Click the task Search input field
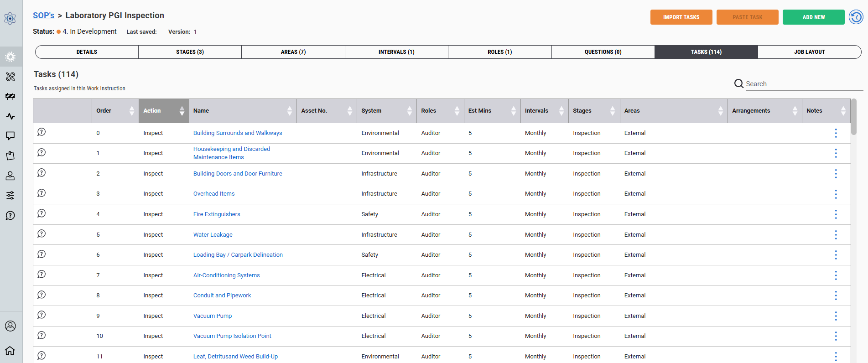Viewport: 868px width, 363px height. (x=803, y=84)
